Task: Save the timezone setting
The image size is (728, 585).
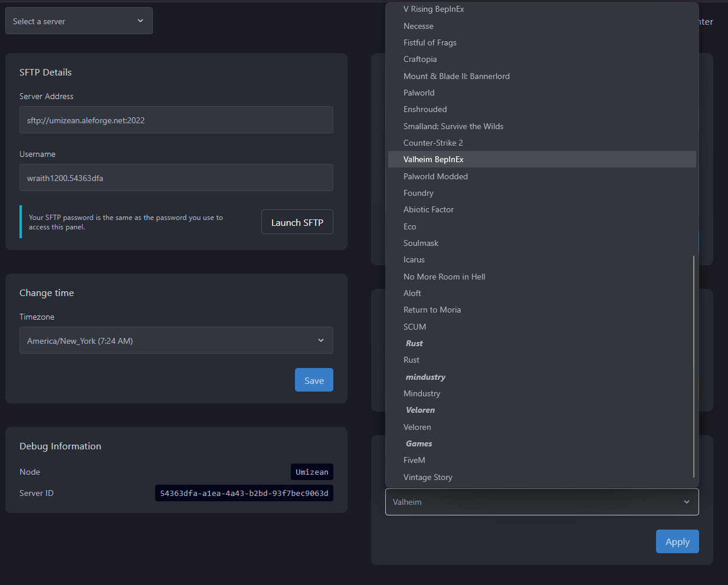Action: pos(314,380)
